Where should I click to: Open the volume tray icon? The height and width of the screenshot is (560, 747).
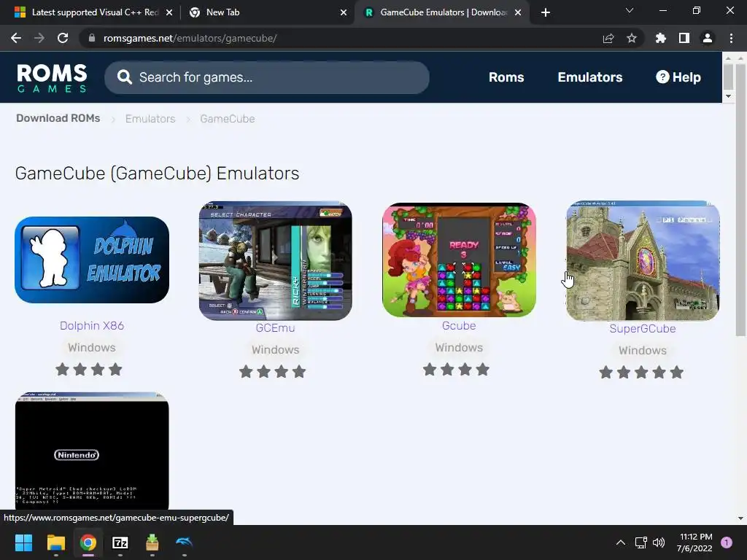[x=659, y=542]
